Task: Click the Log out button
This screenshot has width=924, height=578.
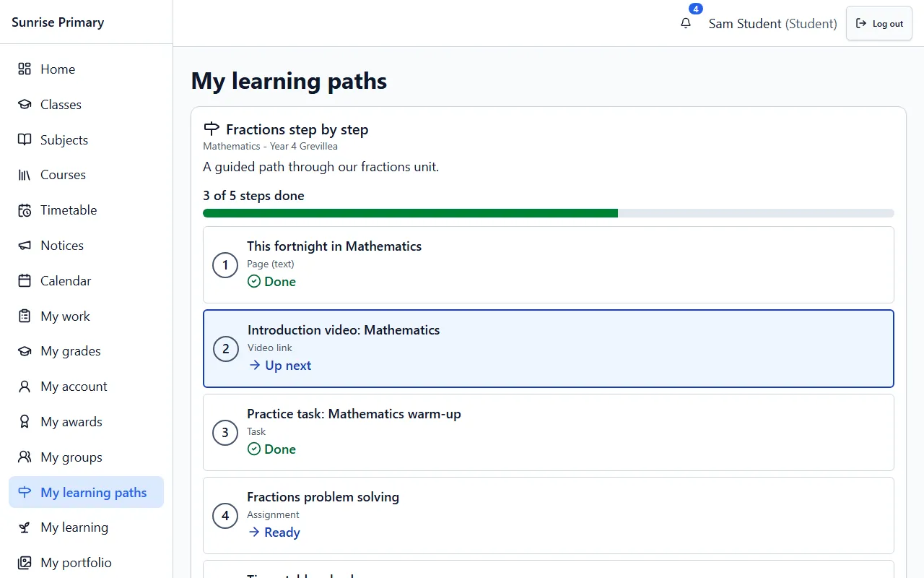Action: click(879, 23)
